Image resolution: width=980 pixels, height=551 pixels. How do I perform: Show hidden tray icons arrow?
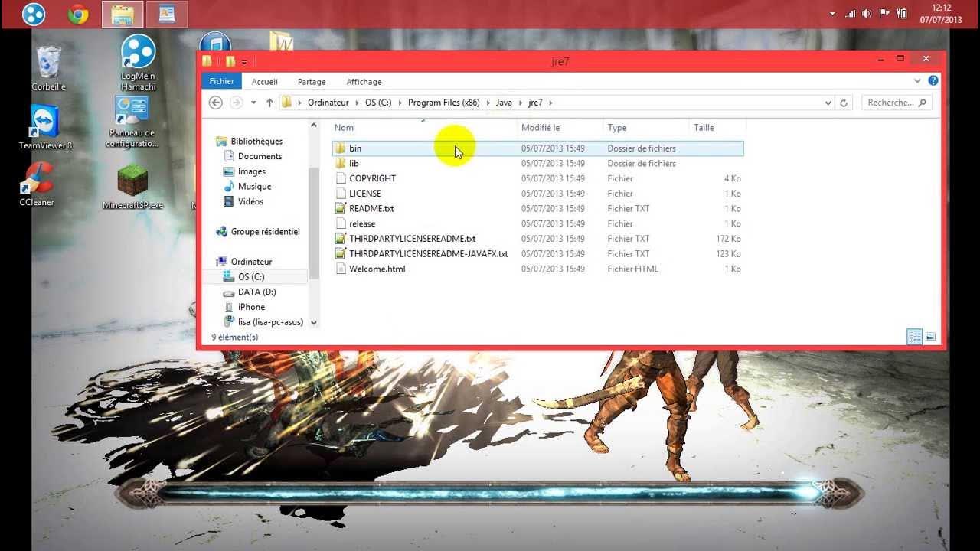832,14
